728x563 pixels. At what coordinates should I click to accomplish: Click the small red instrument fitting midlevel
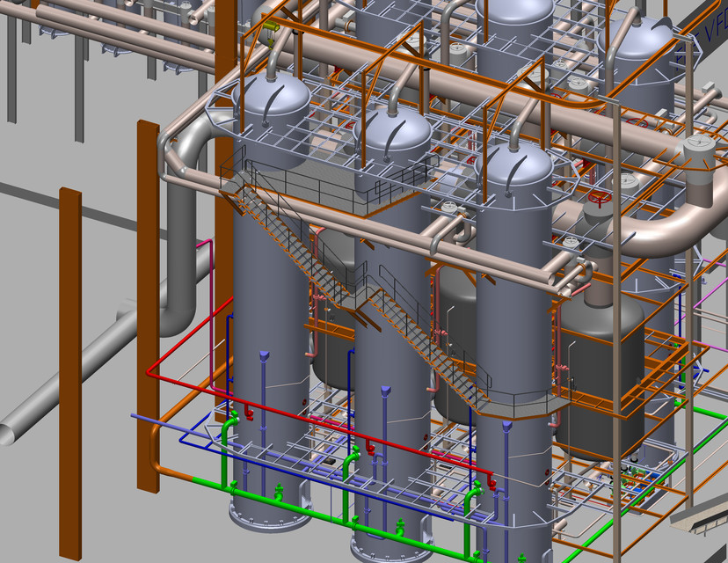point(249,413)
